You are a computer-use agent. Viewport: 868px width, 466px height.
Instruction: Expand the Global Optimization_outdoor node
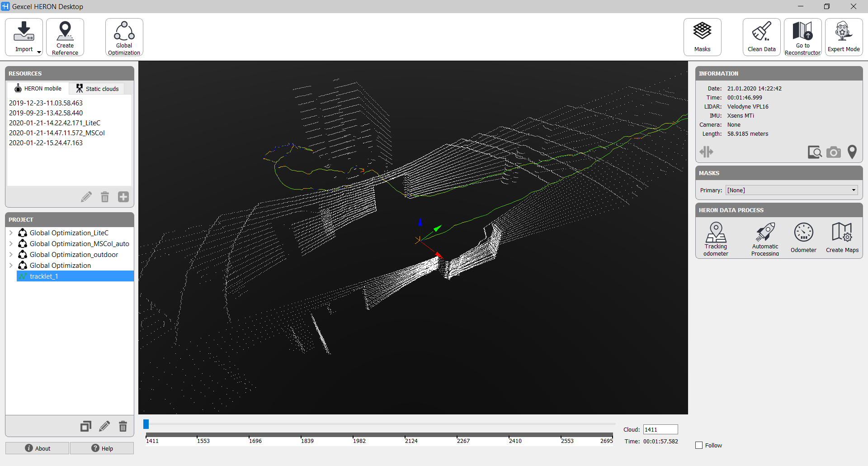11,255
